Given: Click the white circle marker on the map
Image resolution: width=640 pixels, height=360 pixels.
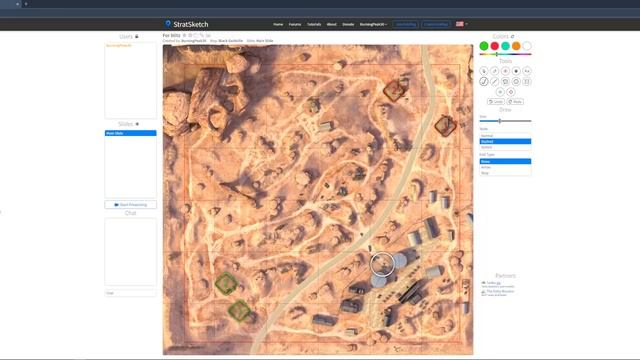Looking at the screenshot, I should 382,264.
